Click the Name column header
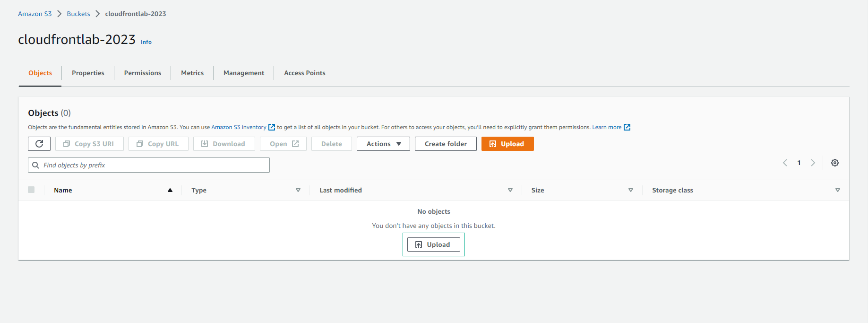Image resolution: width=868 pixels, height=323 pixels. (63, 190)
